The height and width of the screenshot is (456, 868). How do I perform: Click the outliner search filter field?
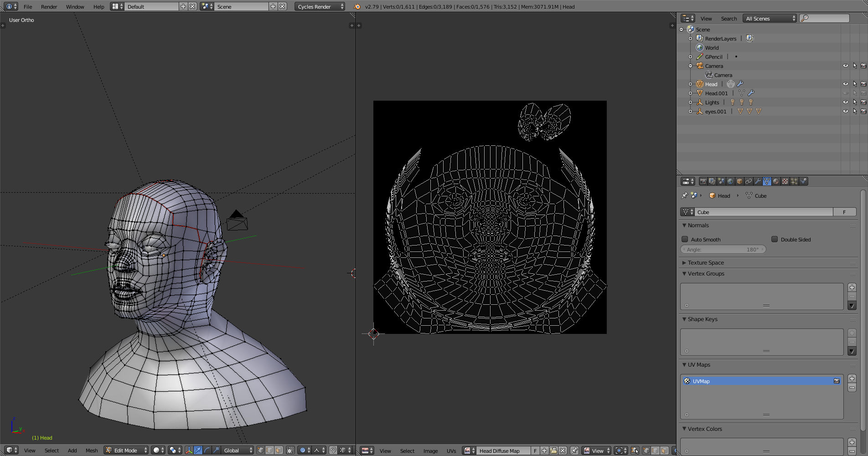coord(825,18)
